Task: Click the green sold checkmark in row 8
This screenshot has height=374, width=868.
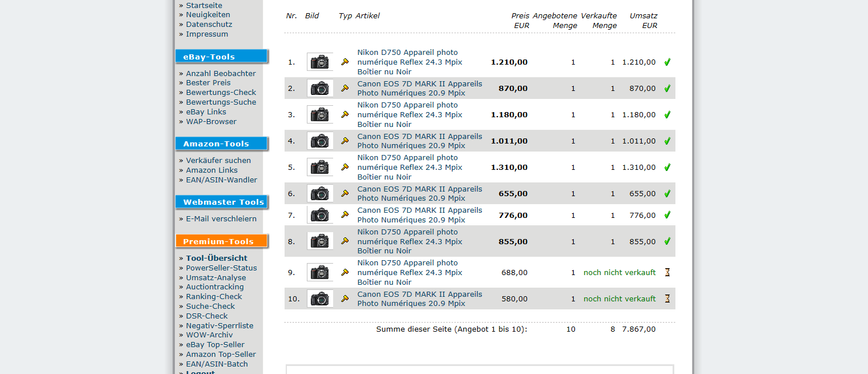Action: click(667, 241)
